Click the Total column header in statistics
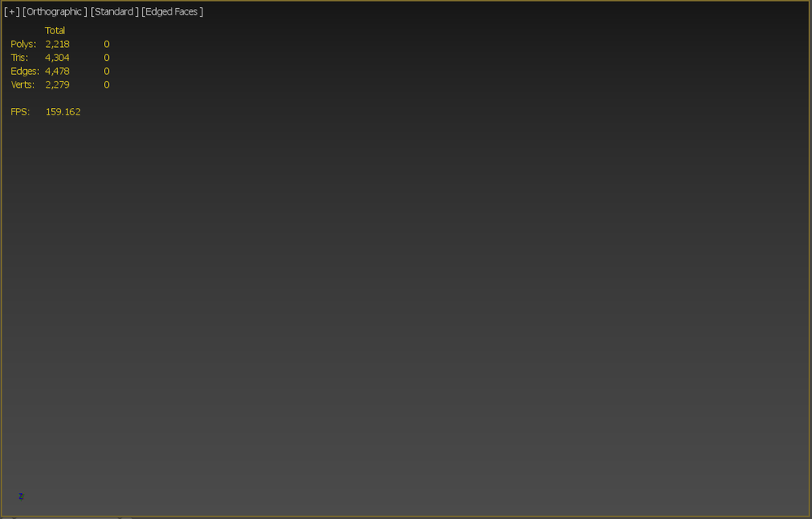Viewport: 812px width, 519px height. (x=55, y=31)
